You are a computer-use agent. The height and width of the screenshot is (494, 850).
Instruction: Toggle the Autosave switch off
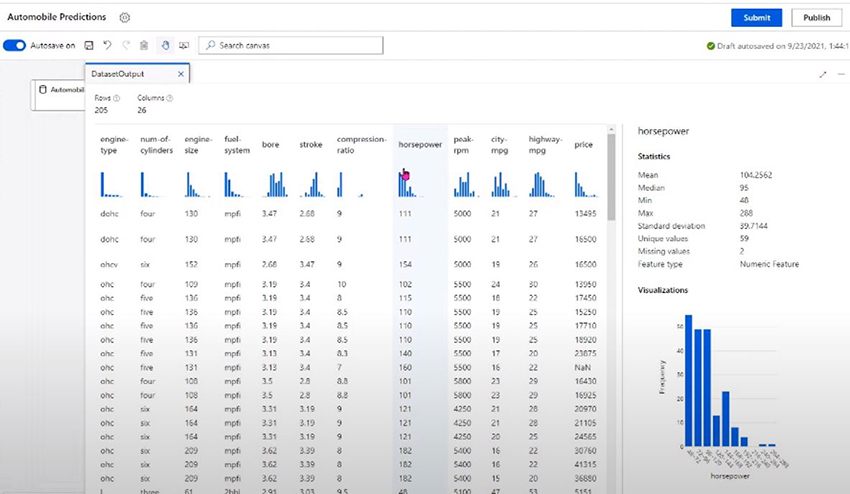[15, 46]
